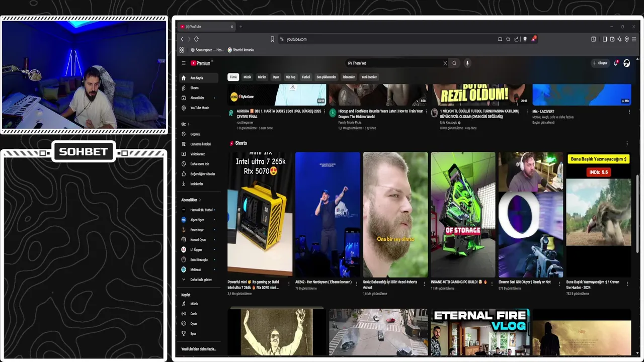
Task: Select the Yeni öneriler filter chip
Action: tap(369, 77)
